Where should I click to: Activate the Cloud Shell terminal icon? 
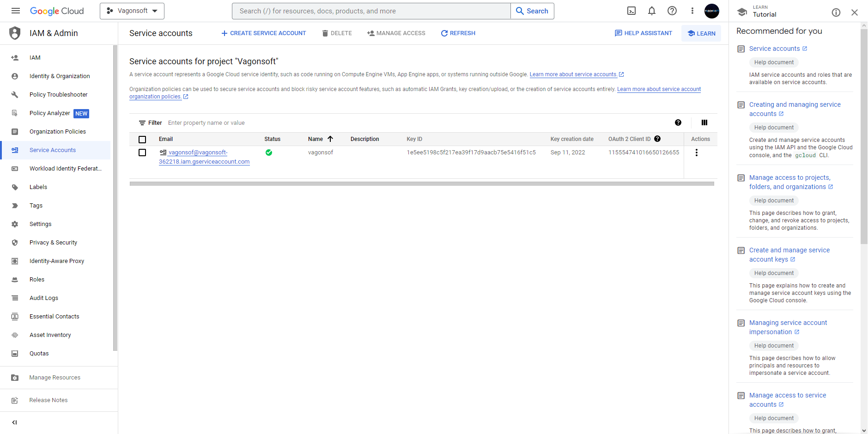(x=631, y=11)
